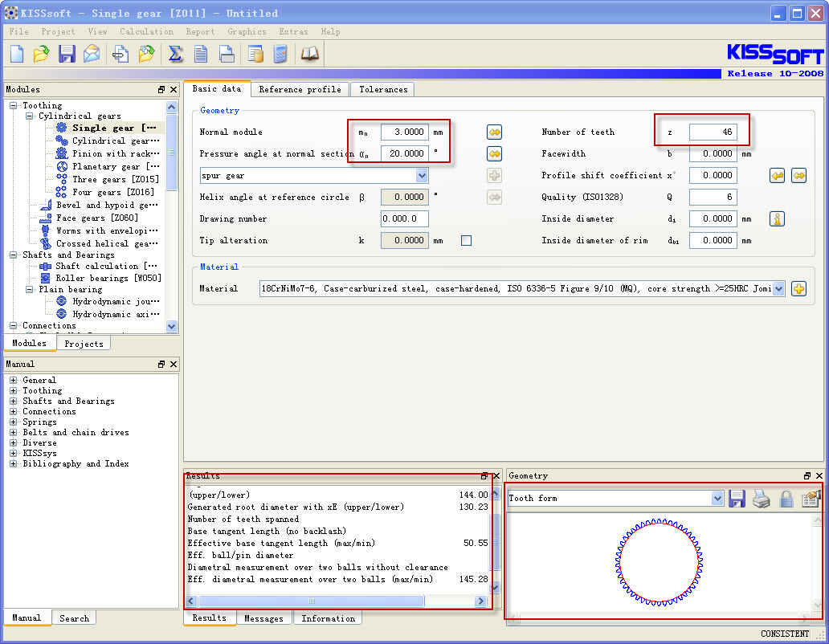
Task: Select Three gears [Z015] module
Action: tap(108, 180)
